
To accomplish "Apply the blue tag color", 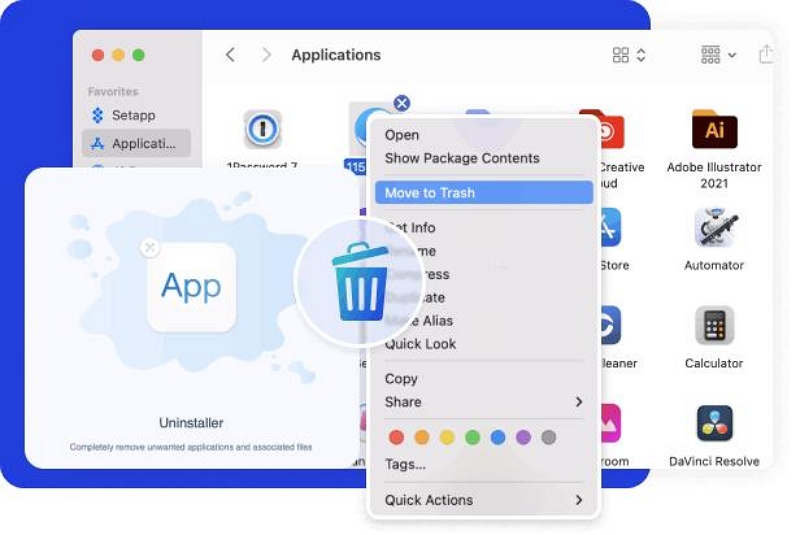I will [x=498, y=437].
